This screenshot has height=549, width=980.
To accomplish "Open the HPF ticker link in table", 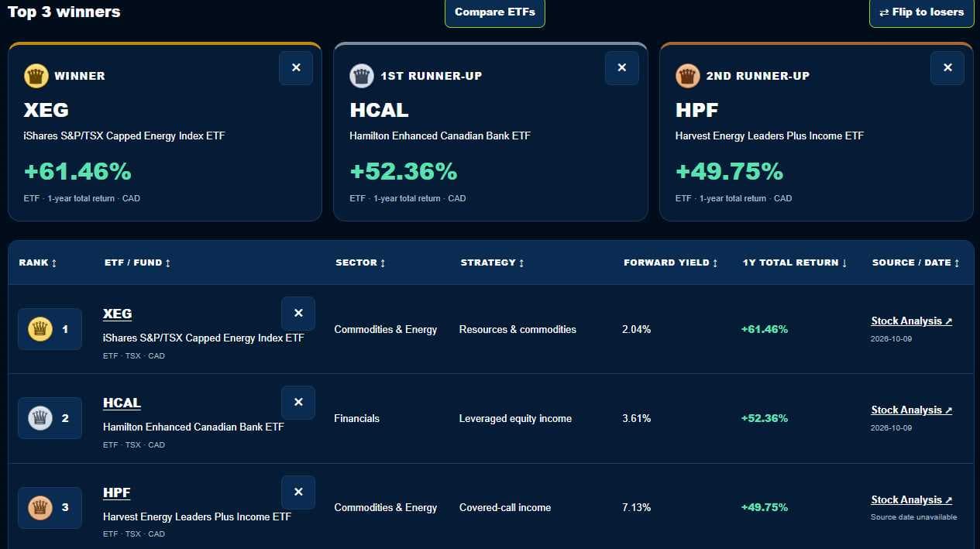I will tap(117, 492).
